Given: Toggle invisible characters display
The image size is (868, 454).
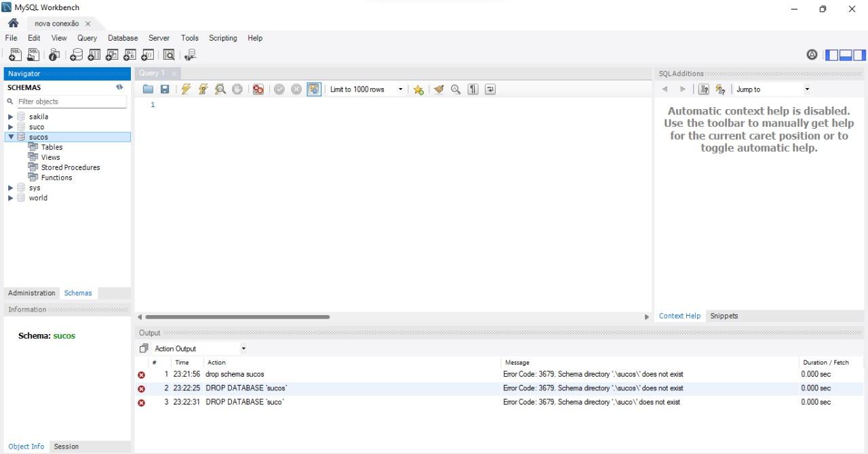Looking at the screenshot, I should pyautogui.click(x=473, y=89).
